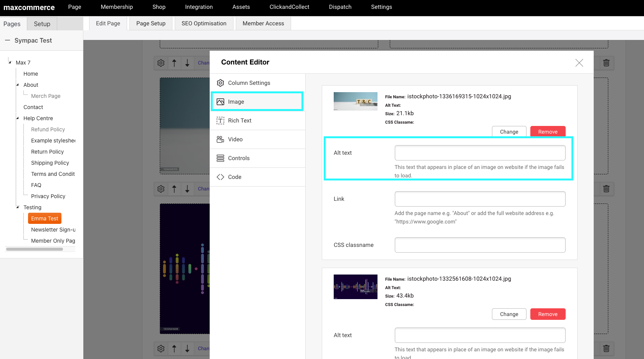Screen dimensions: 644x359
Task: Move first row up with arrow icon
Action: (x=174, y=63)
